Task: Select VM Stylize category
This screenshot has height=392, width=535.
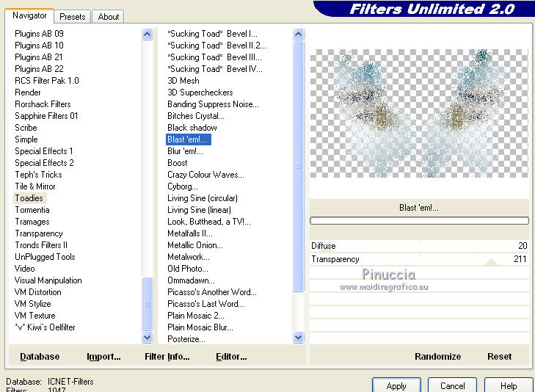Action: tap(33, 304)
